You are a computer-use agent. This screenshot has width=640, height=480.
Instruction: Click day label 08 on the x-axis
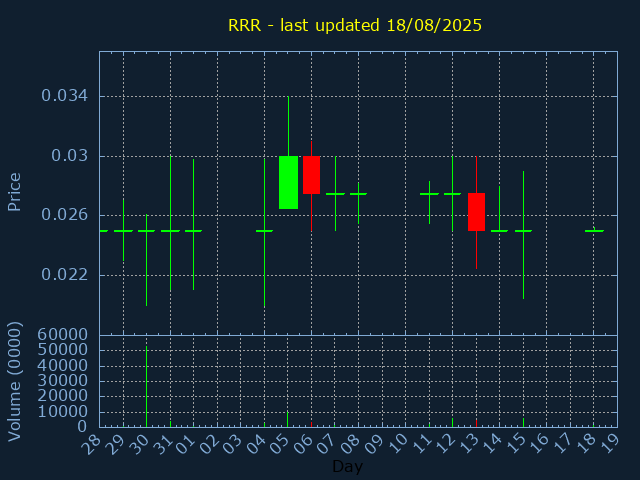[x=350, y=444]
